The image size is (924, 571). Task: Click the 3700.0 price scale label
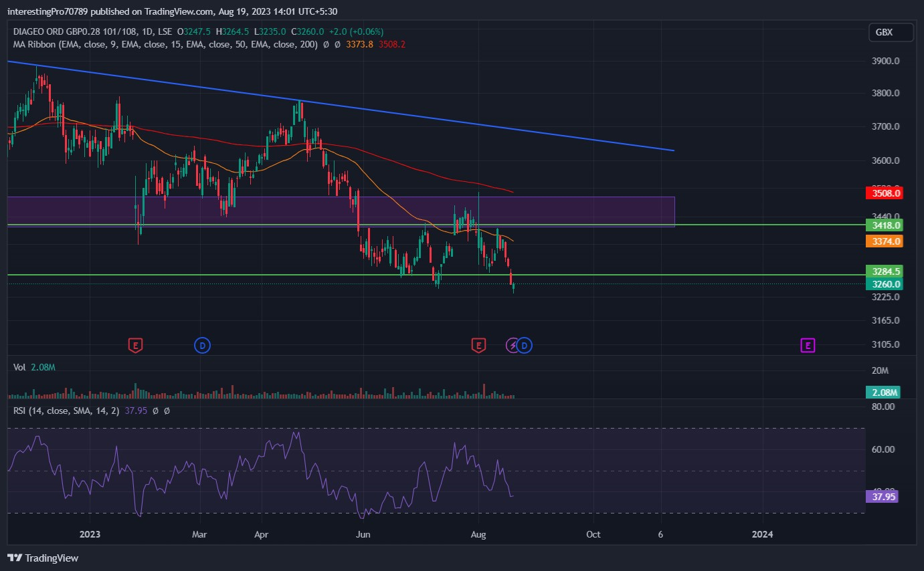(x=885, y=126)
